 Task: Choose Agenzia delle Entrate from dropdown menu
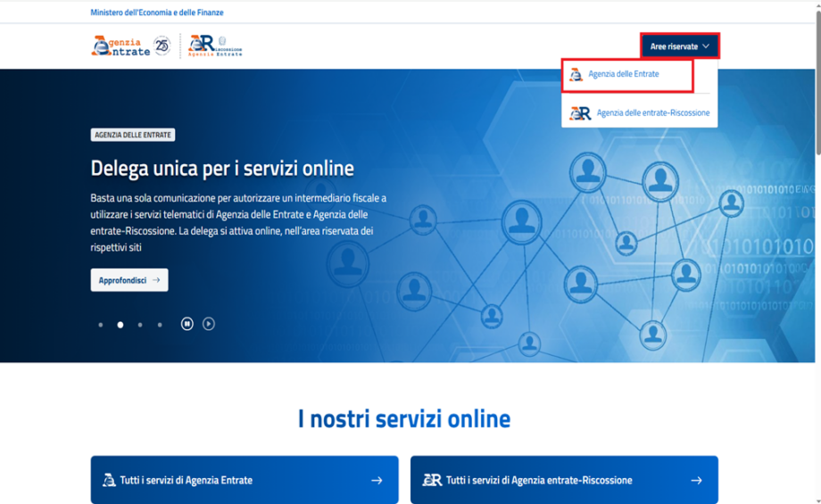coord(623,74)
